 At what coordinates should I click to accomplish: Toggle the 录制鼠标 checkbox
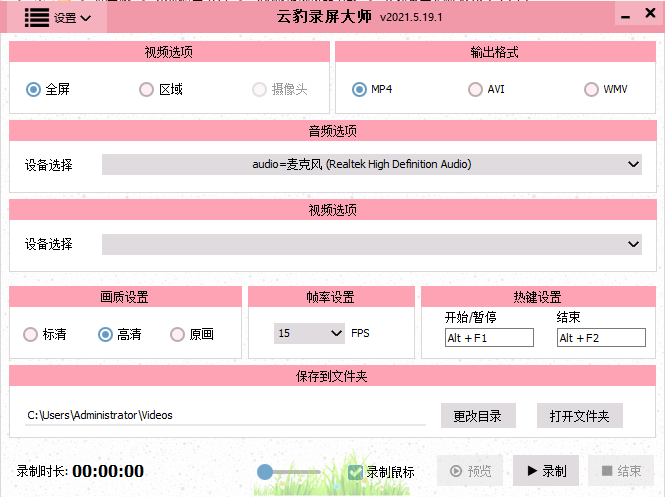(355, 472)
